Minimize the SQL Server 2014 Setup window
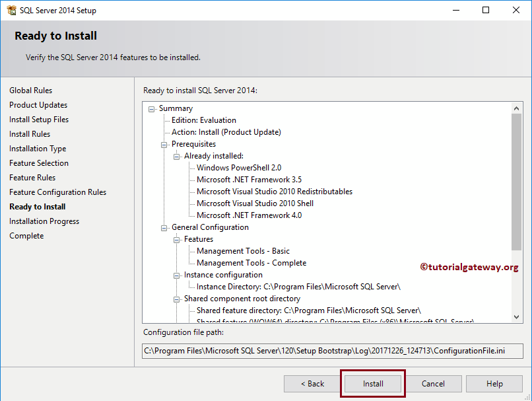Screen dimensions: 532x401 456,10
